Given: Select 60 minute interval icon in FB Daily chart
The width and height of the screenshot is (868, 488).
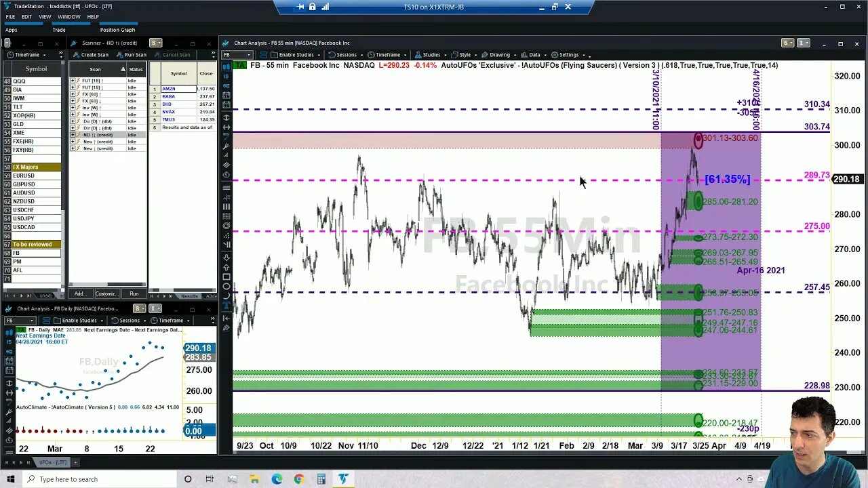Looking at the screenshot, I should coord(9,352).
